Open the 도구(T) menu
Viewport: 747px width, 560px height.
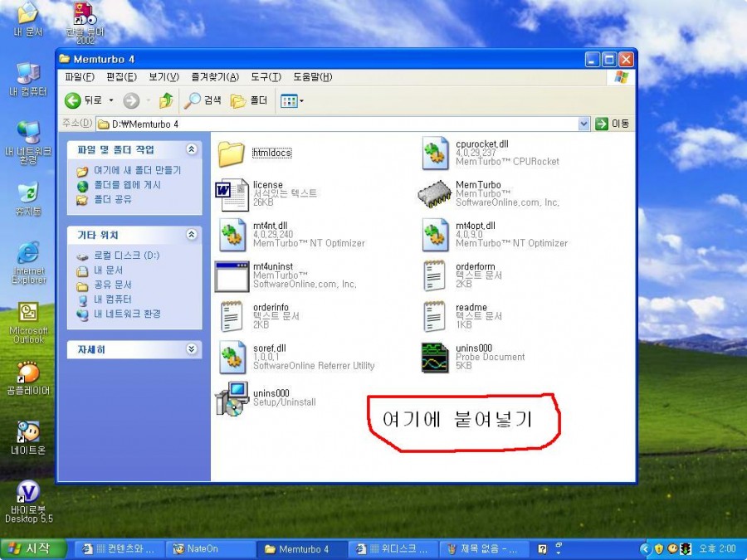266,77
